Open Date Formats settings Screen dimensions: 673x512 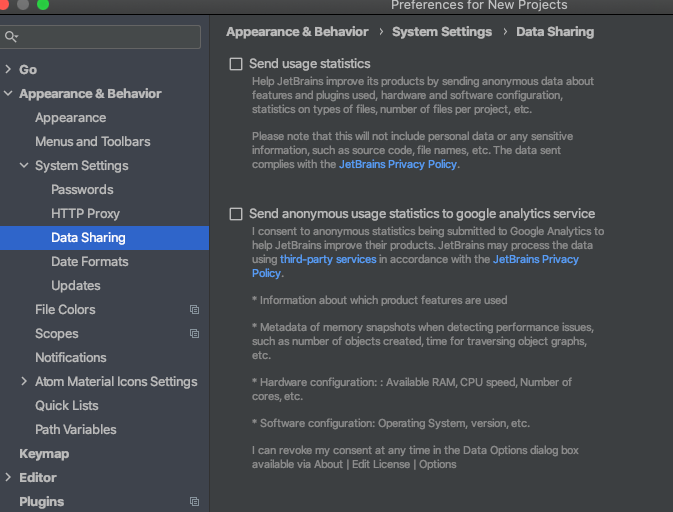90,262
